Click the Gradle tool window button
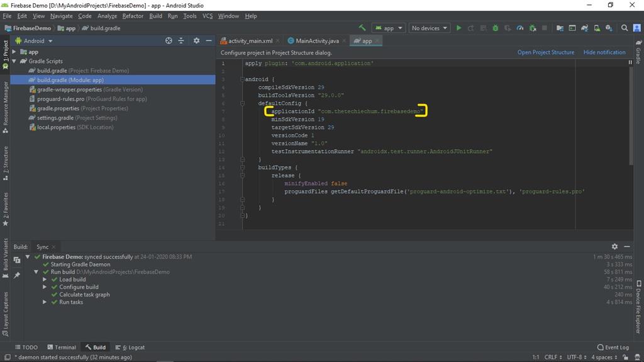This screenshot has width=644, height=362. (639, 52)
